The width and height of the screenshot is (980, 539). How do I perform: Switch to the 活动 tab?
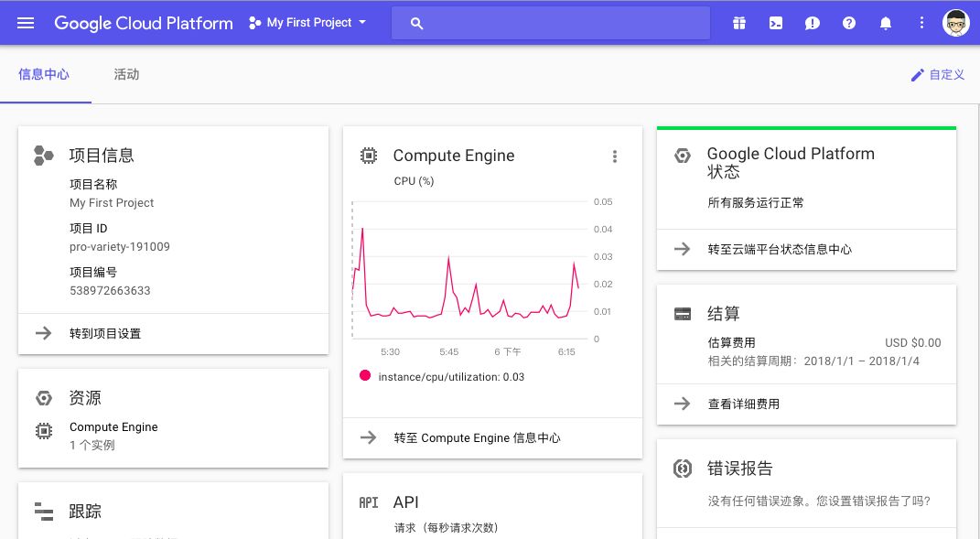click(x=126, y=74)
